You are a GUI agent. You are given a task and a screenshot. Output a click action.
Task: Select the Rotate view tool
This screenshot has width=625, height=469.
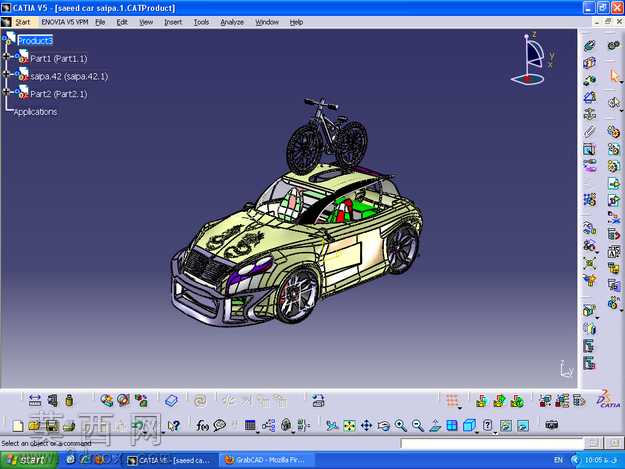[x=383, y=426]
